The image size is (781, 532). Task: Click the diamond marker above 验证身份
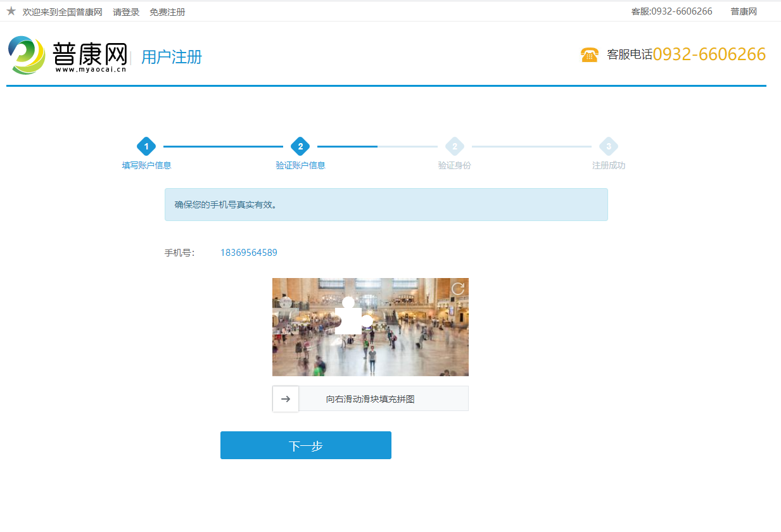pyautogui.click(x=454, y=147)
